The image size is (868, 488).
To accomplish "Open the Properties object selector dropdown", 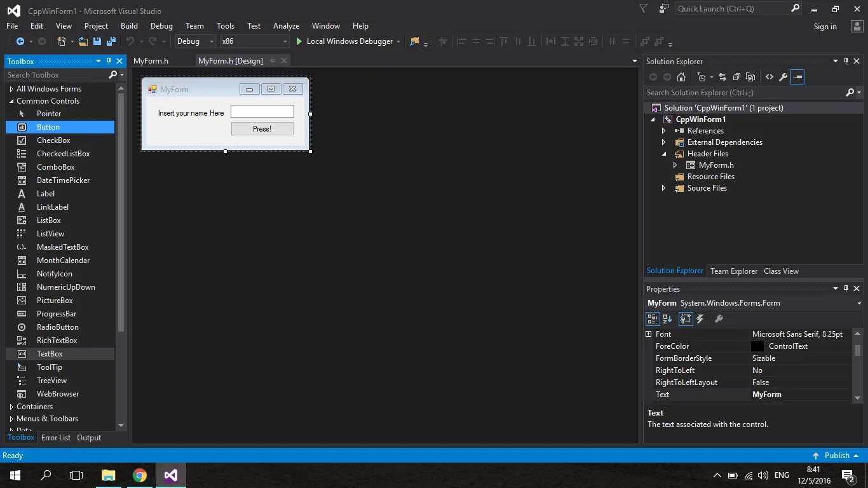I will (x=859, y=303).
